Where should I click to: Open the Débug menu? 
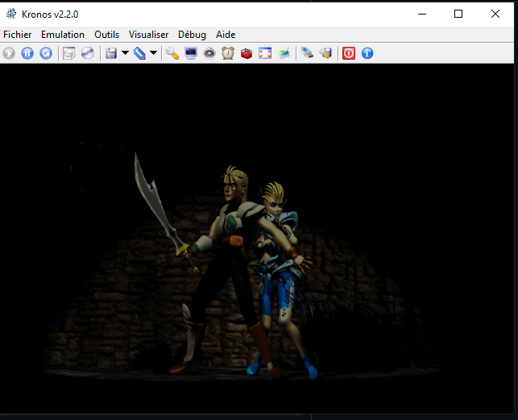point(192,35)
